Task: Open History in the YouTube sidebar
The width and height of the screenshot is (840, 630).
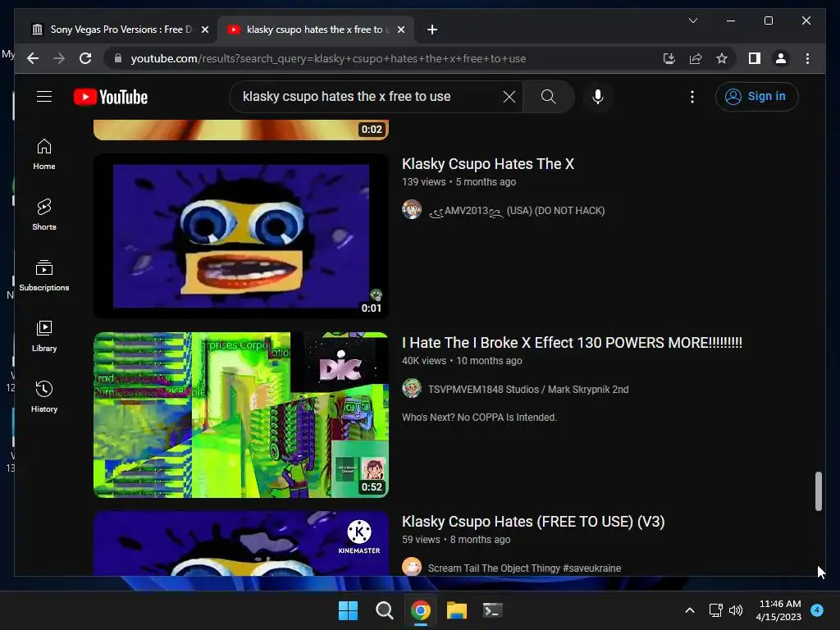Action: (x=44, y=396)
